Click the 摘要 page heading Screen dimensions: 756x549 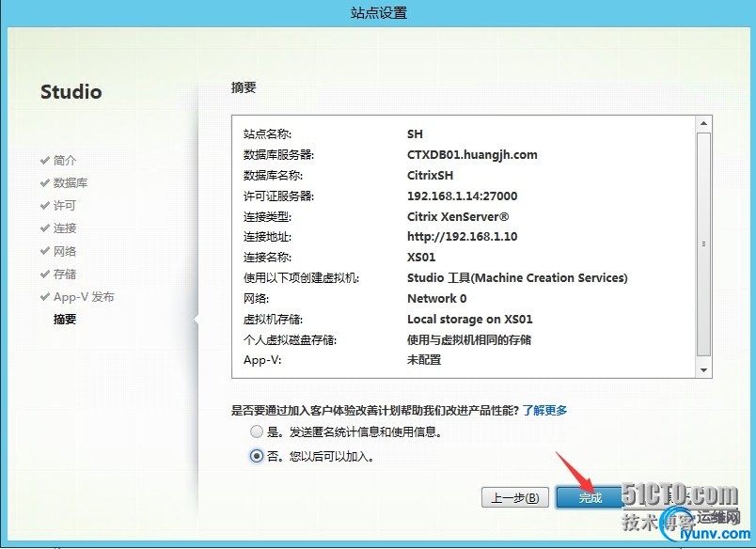click(244, 87)
